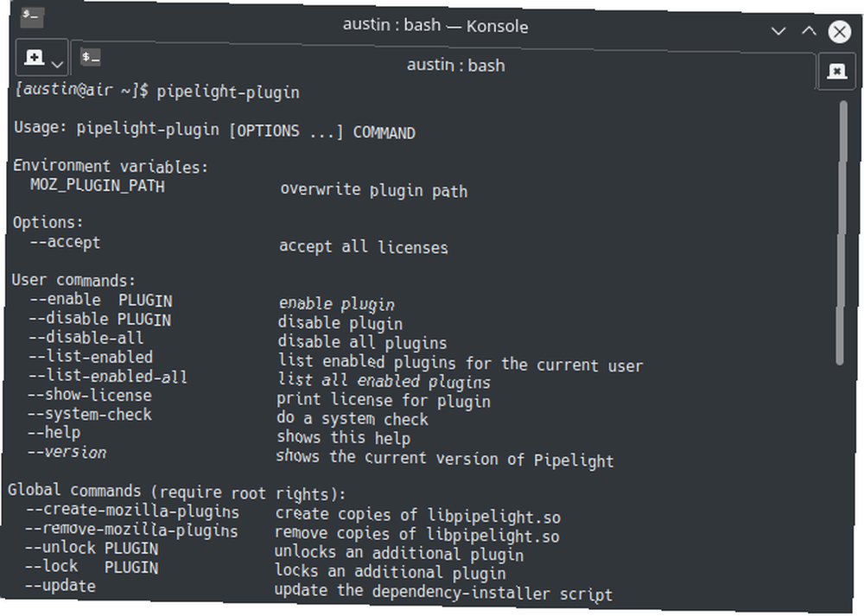Close the Konsole window
The height and width of the screenshot is (616, 864).
click(840, 32)
